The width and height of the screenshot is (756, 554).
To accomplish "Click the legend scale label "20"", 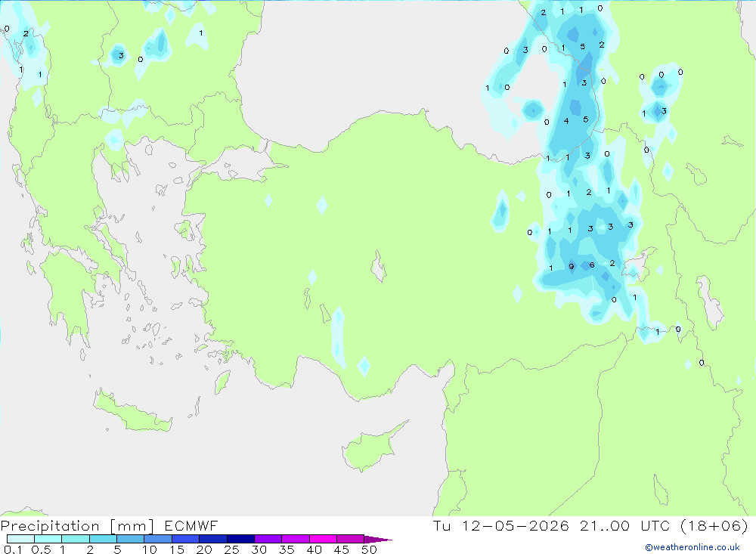I will pyautogui.click(x=204, y=549).
